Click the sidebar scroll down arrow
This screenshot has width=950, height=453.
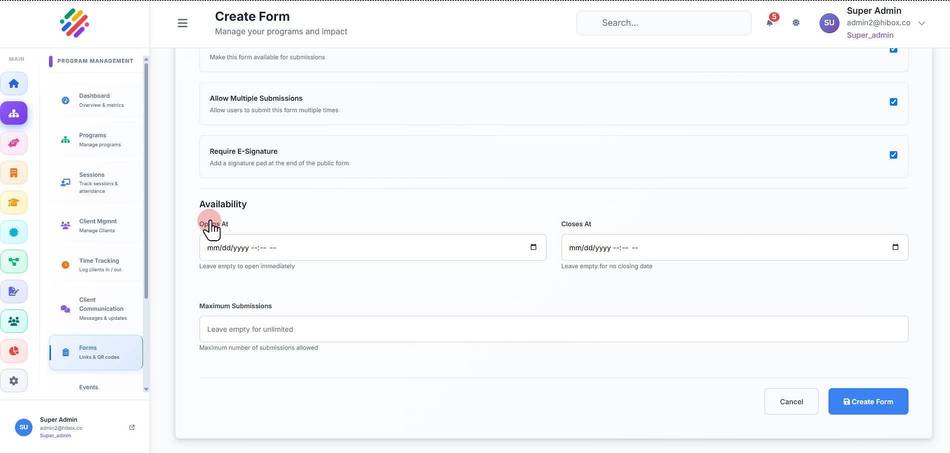click(x=146, y=389)
